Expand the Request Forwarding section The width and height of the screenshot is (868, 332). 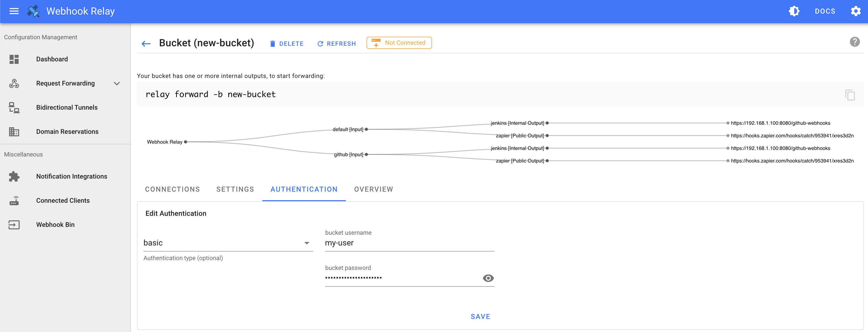(x=117, y=83)
